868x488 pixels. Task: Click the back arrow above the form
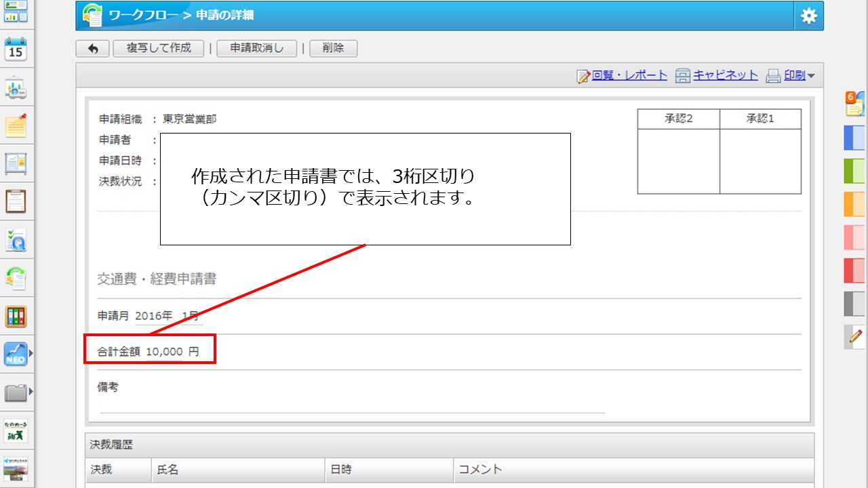click(93, 48)
